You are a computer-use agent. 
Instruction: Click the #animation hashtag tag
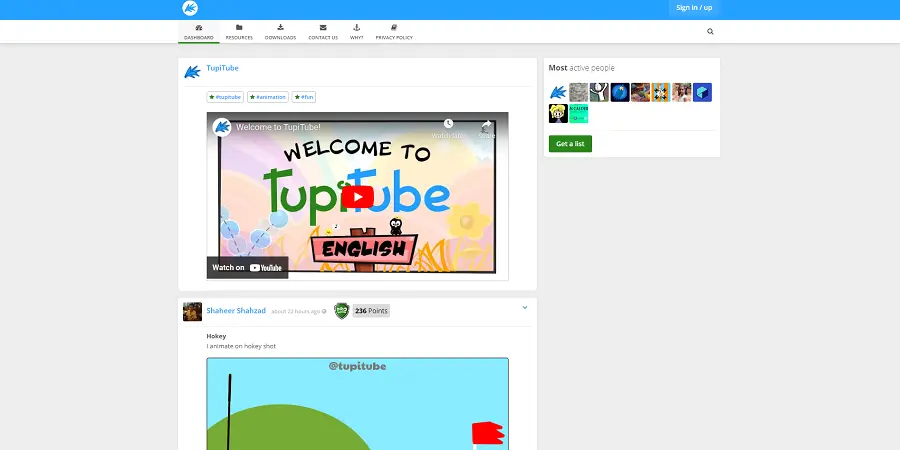(x=268, y=97)
